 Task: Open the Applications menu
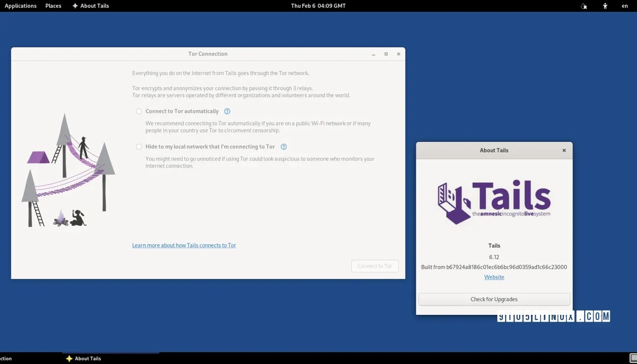20,6
